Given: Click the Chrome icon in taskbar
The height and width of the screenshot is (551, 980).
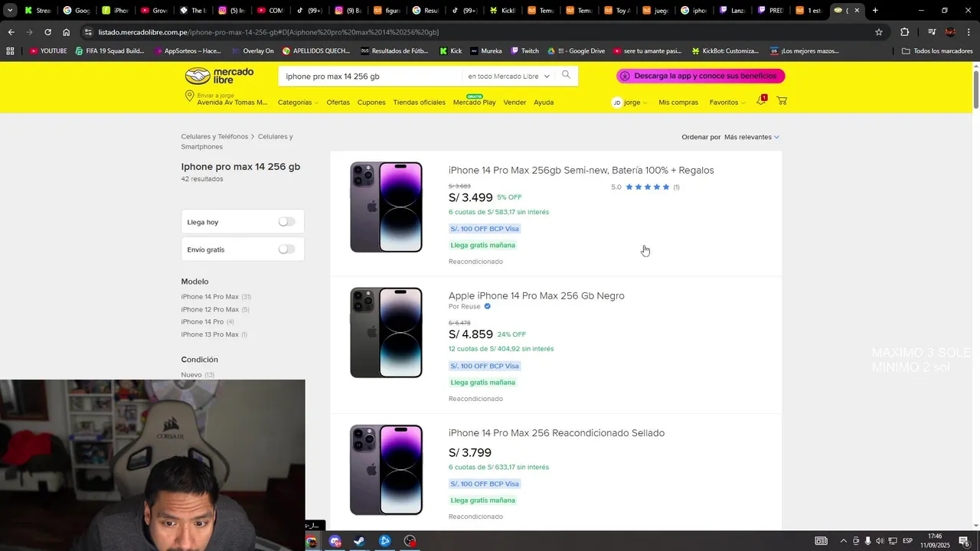Looking at the screenshot, I should 312,541.
